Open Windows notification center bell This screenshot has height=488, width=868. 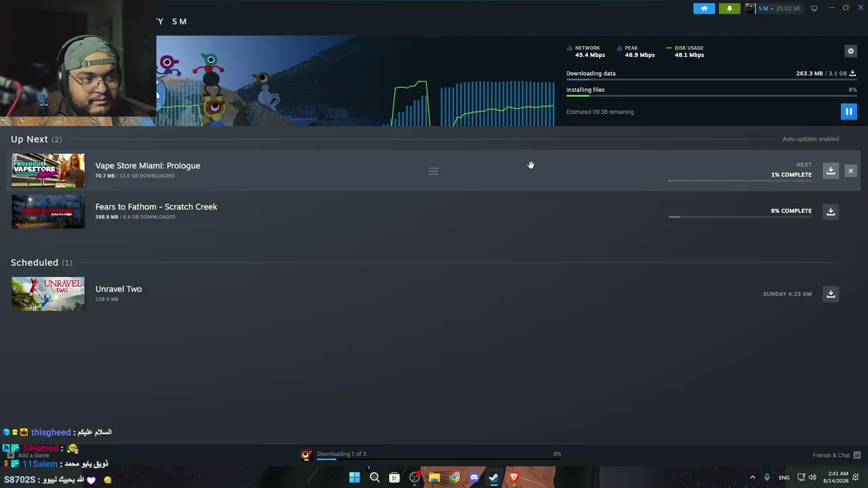pos(856,478)
